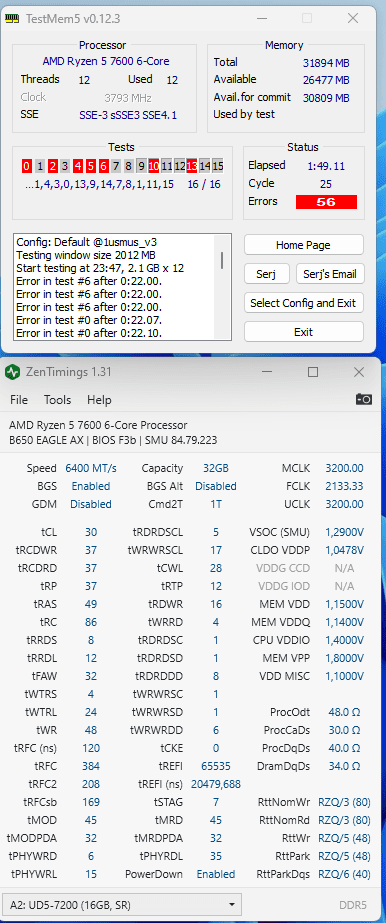Open the Help menu in ZenTimings
Screen dimensions: 386x923
click(99, 400)
